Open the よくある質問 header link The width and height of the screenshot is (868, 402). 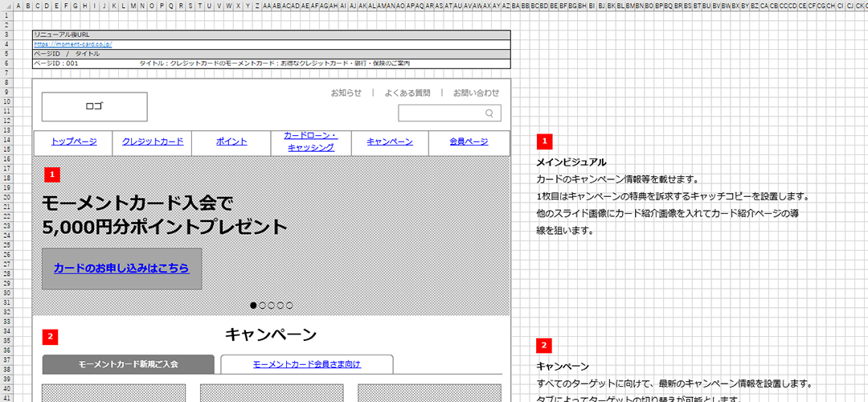407,92
